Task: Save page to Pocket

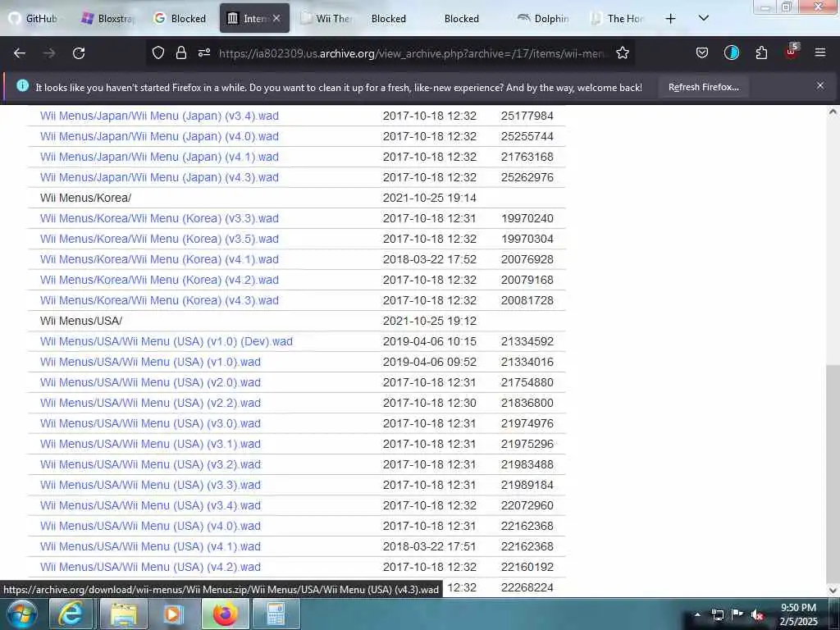Action: coord(702,52)
